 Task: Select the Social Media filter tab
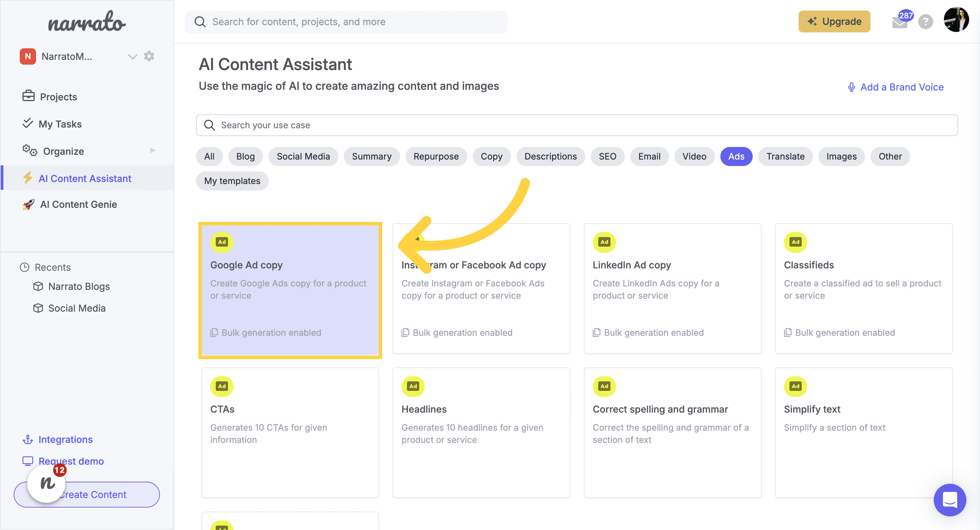(303, 156)
